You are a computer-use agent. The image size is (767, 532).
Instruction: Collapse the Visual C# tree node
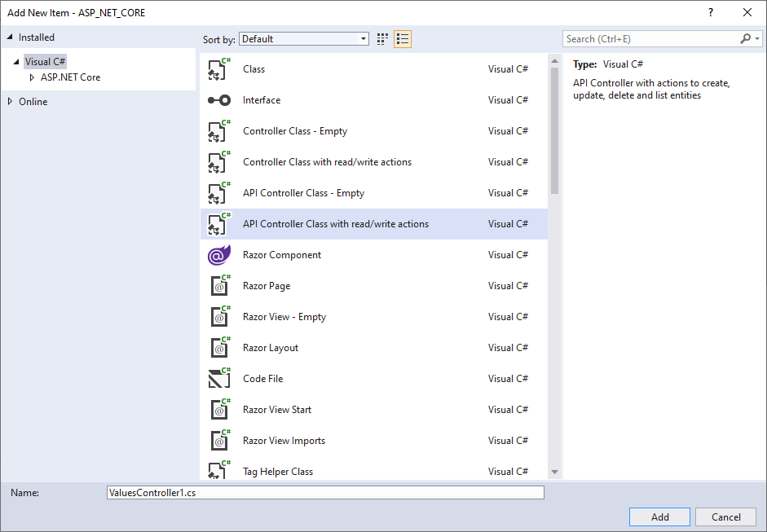[x=16, y=62]
